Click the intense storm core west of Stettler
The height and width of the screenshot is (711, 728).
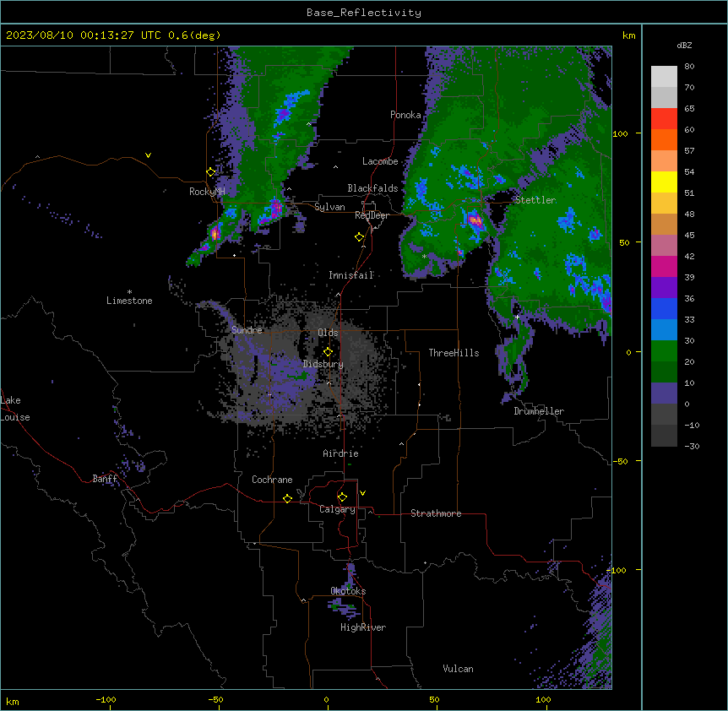click(475, 220)
